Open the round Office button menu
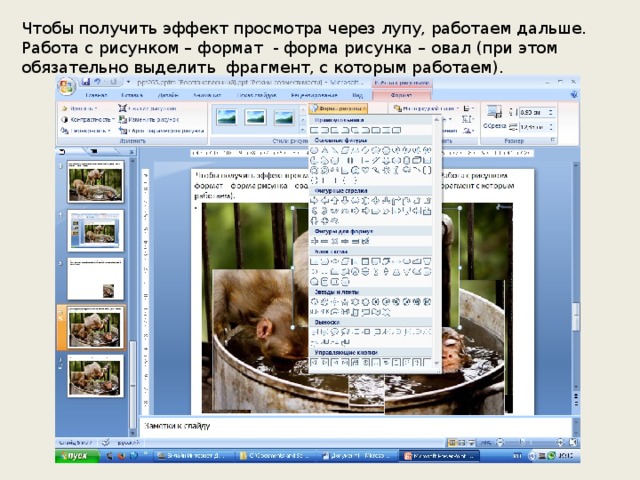The image size is (640, 480). [x=66, y=86]
